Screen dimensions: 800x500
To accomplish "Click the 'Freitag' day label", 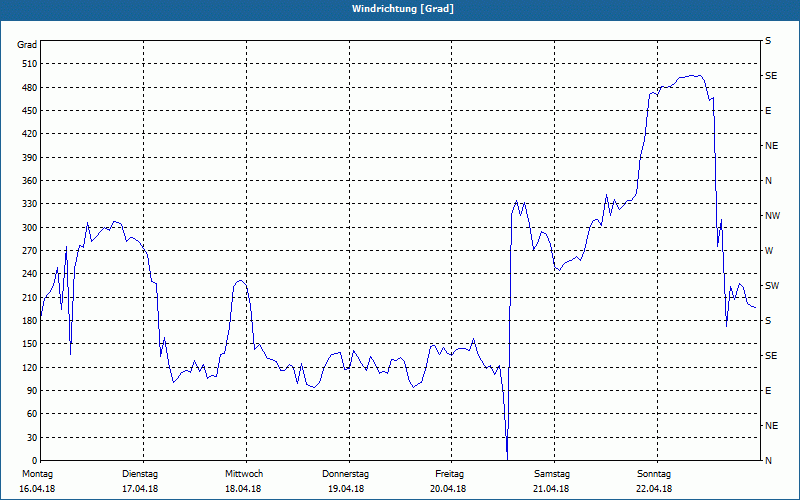I will (449, 474).
